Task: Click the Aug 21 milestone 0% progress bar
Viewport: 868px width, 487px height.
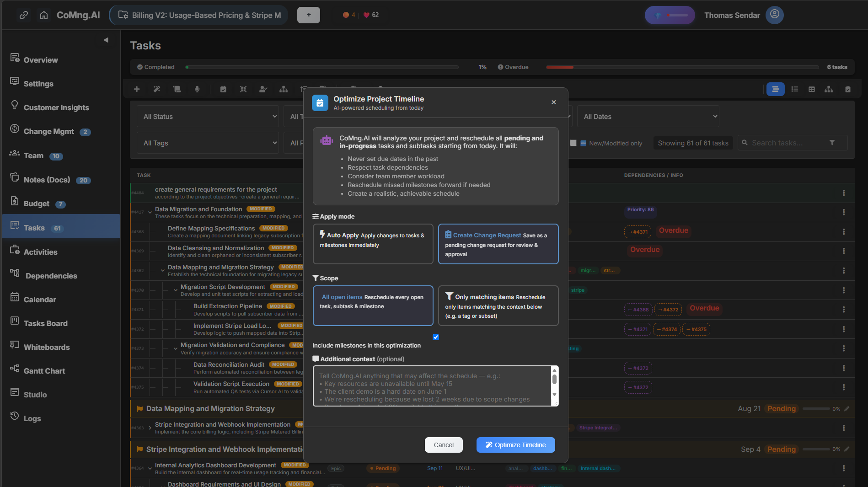Action: click(816, 409)
